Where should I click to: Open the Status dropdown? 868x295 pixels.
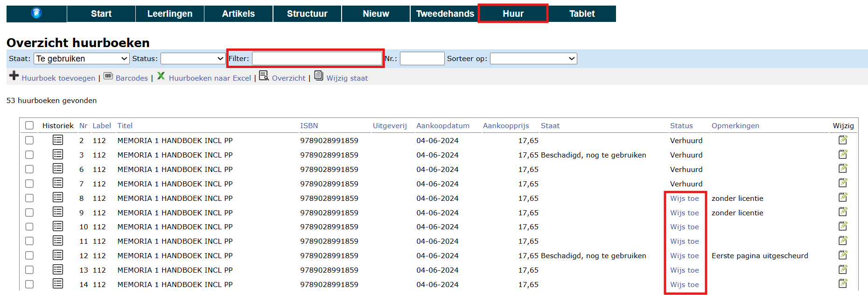(x=193, y=59)
